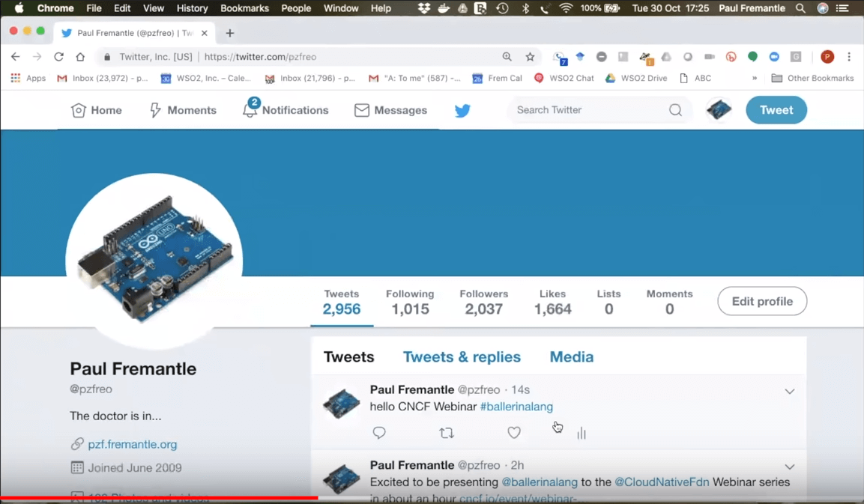Click the Bluetooth menu bar icon
The width and height of the screenshot is (864, 504).
525,8
